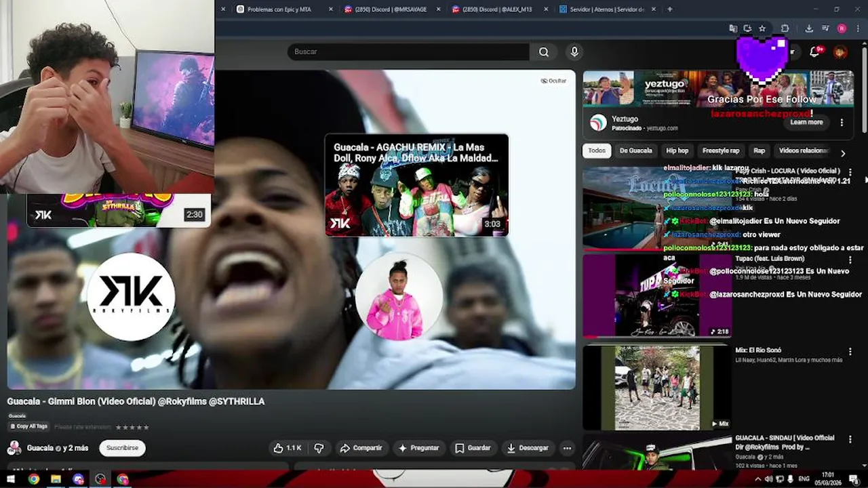Select the Freestyle rap filter chip
The image size is (868, 488).
[x=721, y=151]
